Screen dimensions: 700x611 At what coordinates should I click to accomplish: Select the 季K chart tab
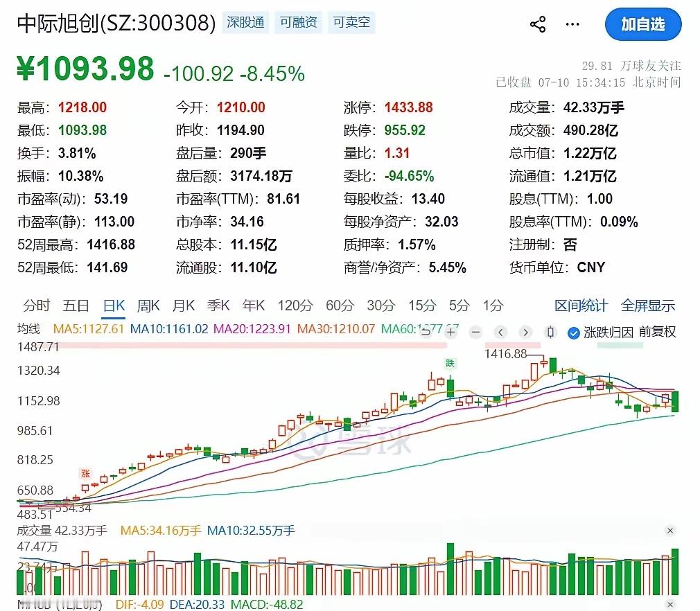[218, 305]
